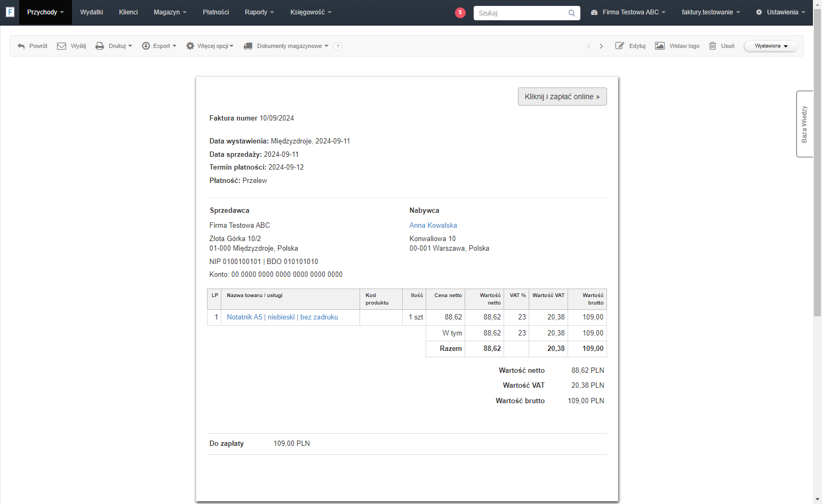Click the Dokumenty magazynowe truck icon

click(x=248, y=46)
